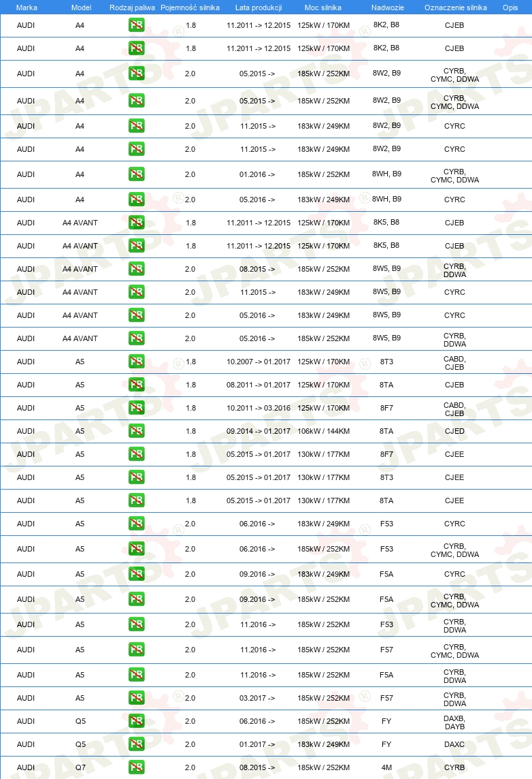The width and height of the screenshot is (532, 779).
Task: Click fuel icon in A5 11.2016 F57 row
Action: point(137,650)
